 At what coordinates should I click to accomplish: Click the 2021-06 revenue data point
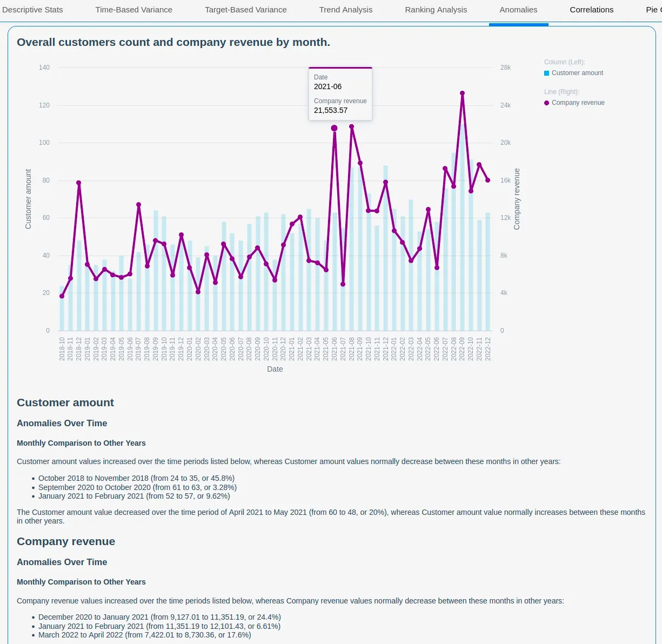[334, 128]
